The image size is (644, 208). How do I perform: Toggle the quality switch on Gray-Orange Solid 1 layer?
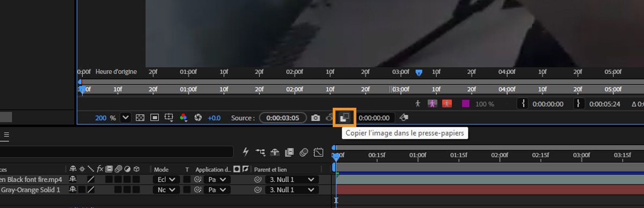pyautogui.click(x=91, y=190)
